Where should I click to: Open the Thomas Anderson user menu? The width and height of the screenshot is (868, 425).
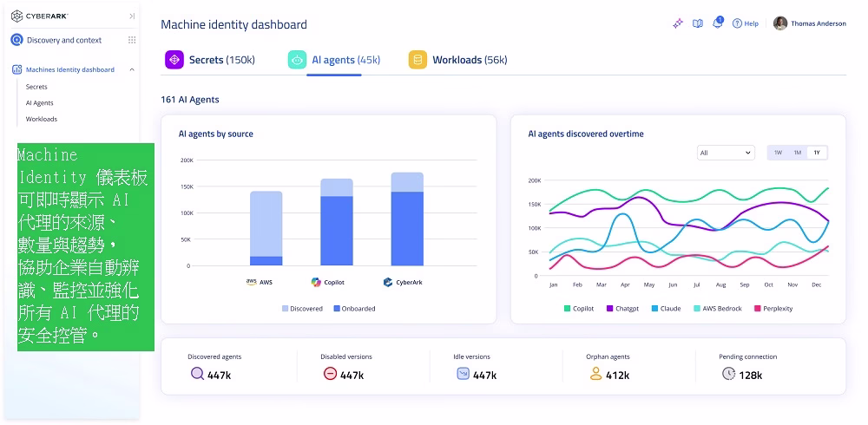[x=810, y=23]
